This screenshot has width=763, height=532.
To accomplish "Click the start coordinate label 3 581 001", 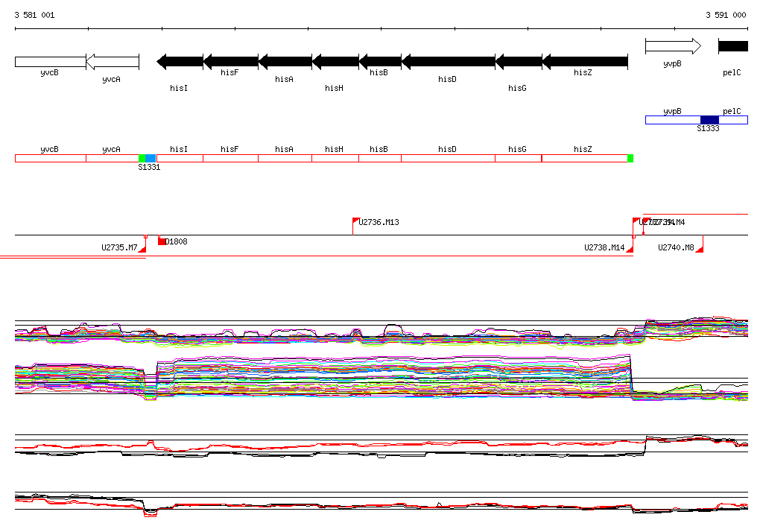I will pos(34,15).
